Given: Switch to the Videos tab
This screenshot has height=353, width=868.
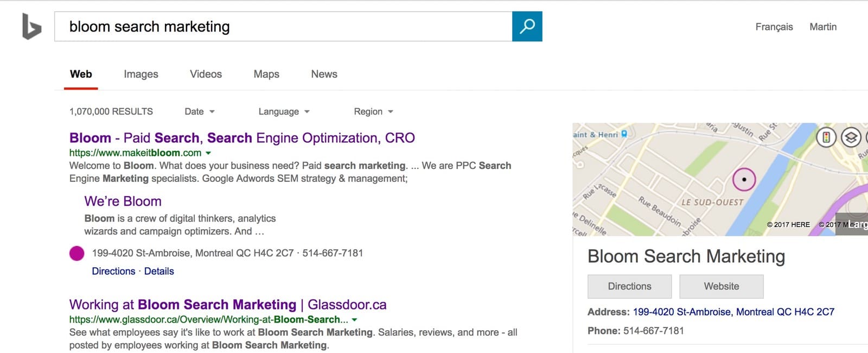Looking at the screenshot, I should (x=206, y=74).
